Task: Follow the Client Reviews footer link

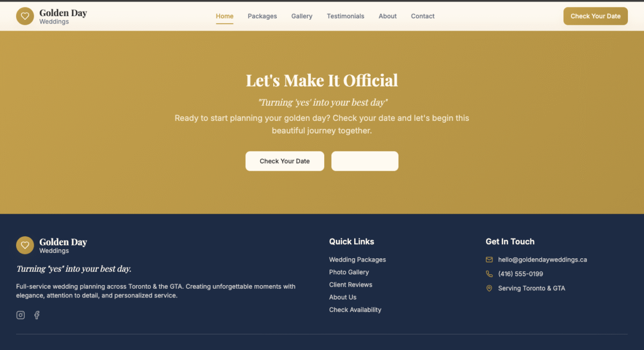Action: click(x=350, y=285)
